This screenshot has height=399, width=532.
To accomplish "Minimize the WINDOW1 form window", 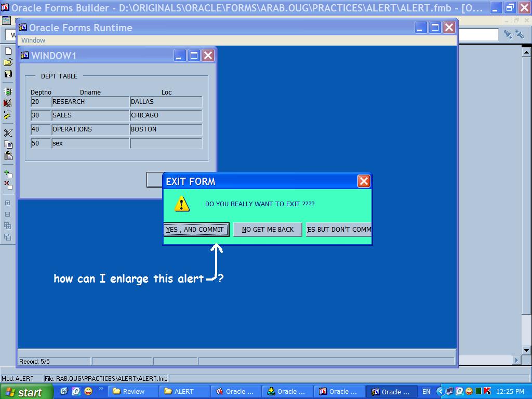I will 180,55.
